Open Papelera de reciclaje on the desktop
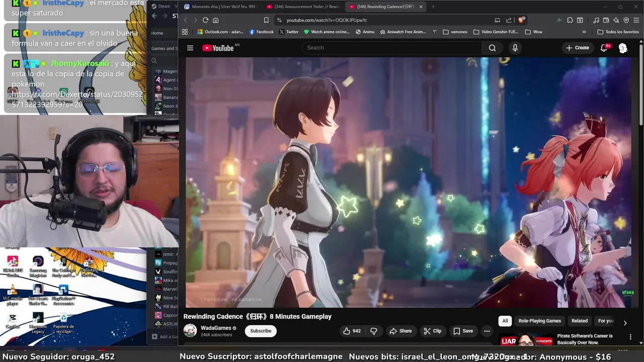The image size is (644, 362). pos(63,323)
